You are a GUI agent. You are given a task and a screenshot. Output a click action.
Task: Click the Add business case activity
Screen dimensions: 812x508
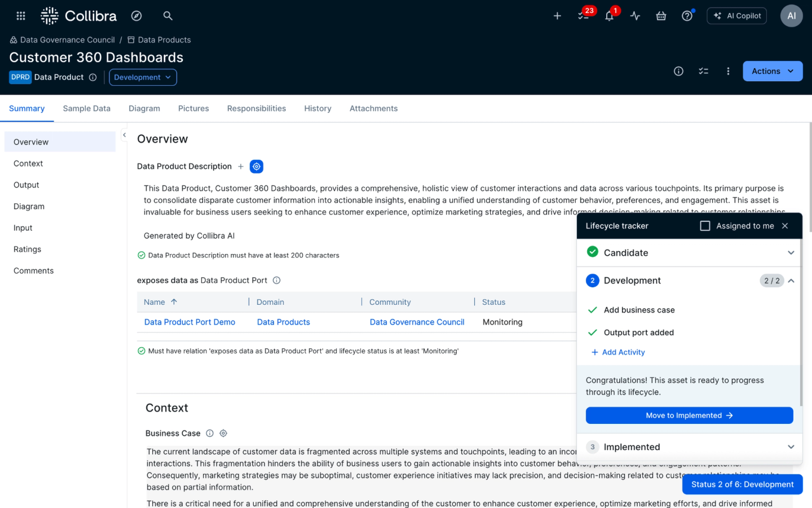coord(639,310)
